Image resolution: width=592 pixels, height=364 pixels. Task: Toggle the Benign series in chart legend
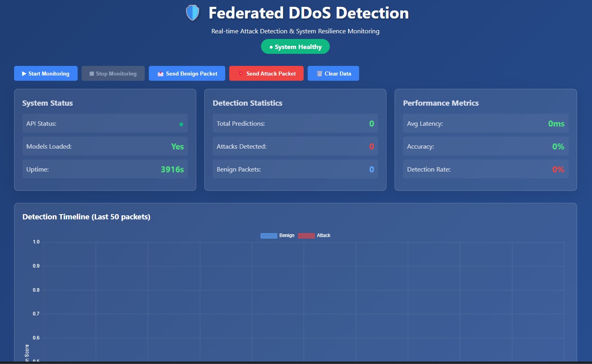pos(287,235)
